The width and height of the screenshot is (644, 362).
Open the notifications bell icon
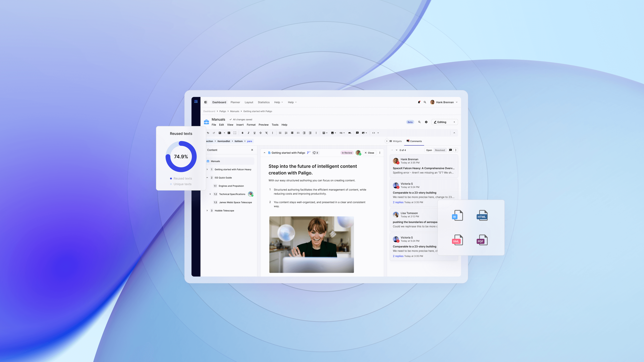419,102
